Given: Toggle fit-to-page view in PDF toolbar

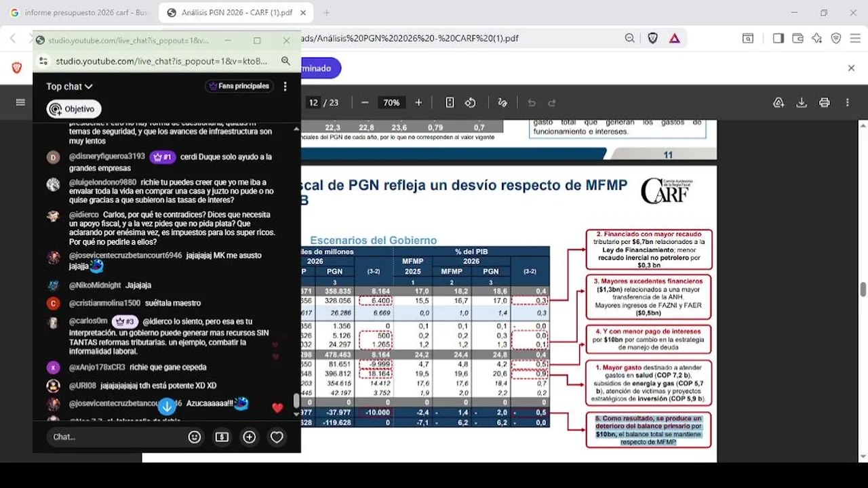Looking at the screenshot, I should pyautogui.click(x=450, y=102).
